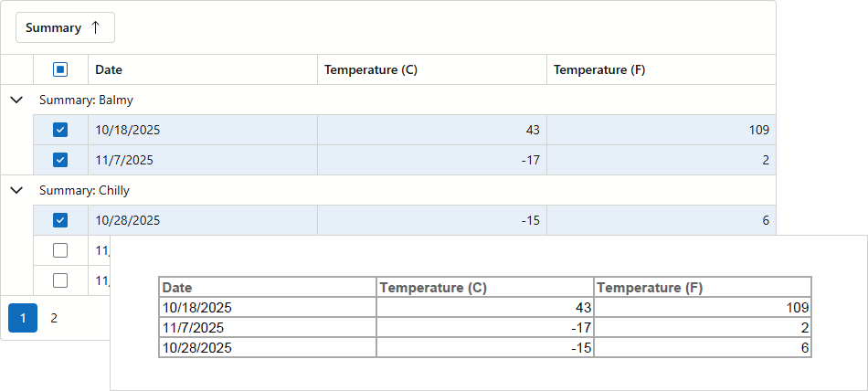868x391 pixels.
Task: Click the Summary: Balmy group row label
Action: pos(87,100)
